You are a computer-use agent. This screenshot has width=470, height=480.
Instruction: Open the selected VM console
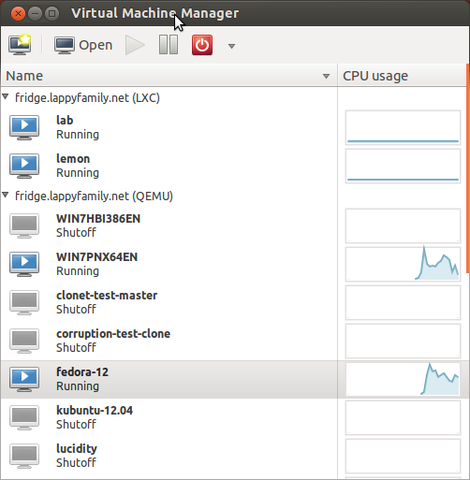(x=83, y=45)
